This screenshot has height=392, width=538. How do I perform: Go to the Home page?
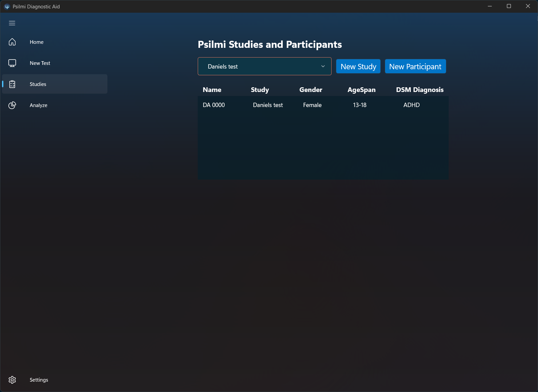(x=36, y=42)
